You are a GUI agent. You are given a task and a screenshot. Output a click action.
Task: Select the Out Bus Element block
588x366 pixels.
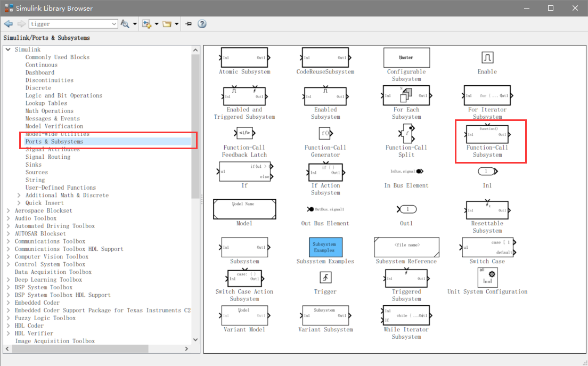click(325, 209)
